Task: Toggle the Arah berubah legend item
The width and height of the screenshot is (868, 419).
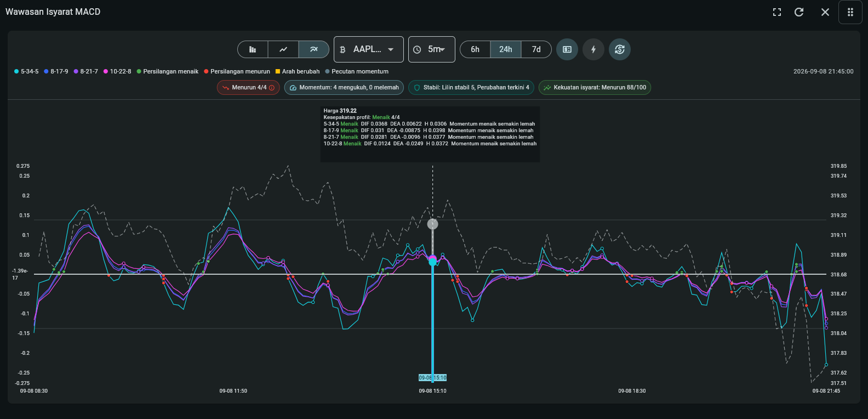Action: point(298,71)
